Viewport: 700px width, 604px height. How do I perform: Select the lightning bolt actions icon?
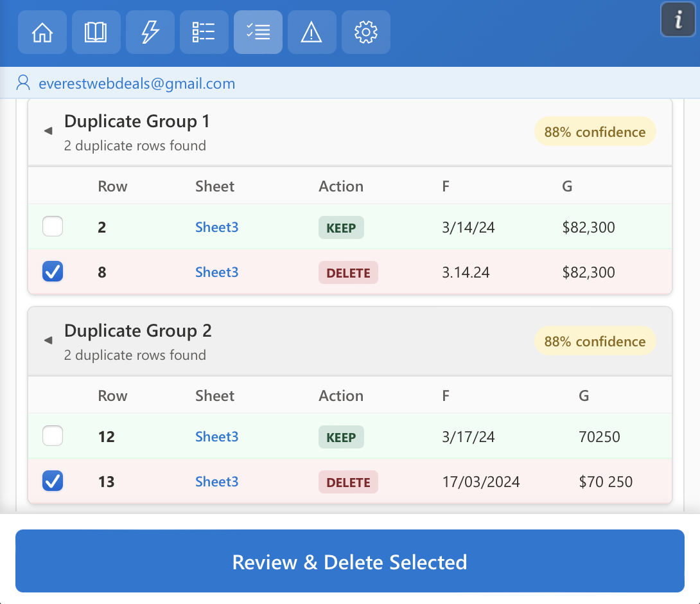pyautogui.click(x=150, y=32)
